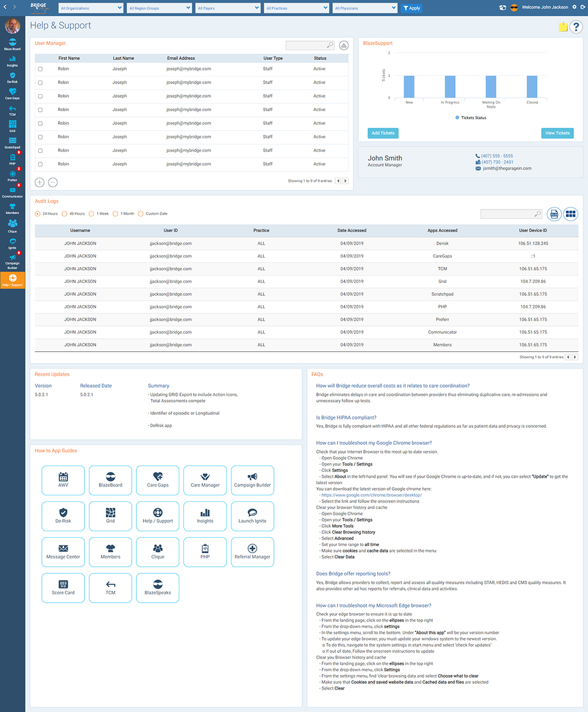Click the help question mark icon
The width and height of the screenshot is (588, 712).
(x=576, y=26)
